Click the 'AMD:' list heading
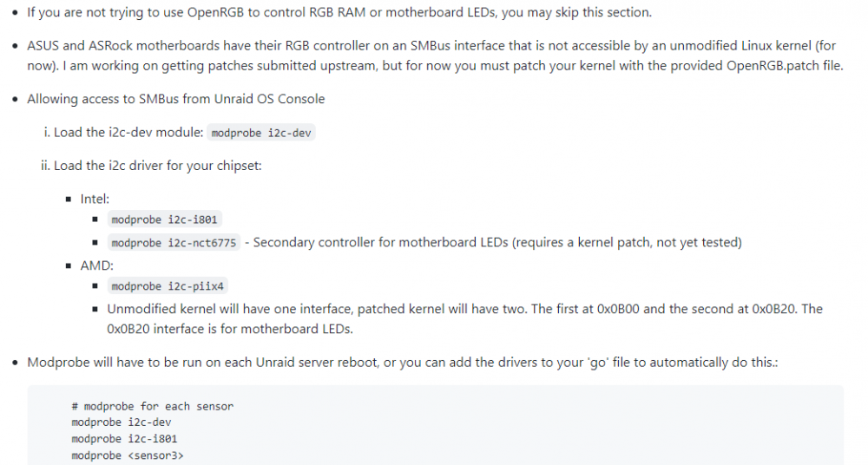This screenshot has width=868, height=465. 97,265
